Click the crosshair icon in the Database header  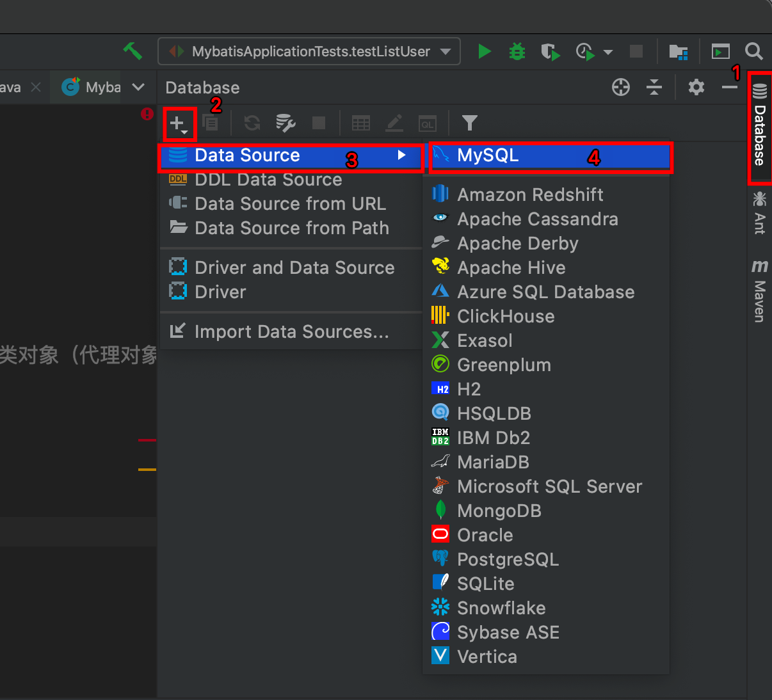[621, 87]
